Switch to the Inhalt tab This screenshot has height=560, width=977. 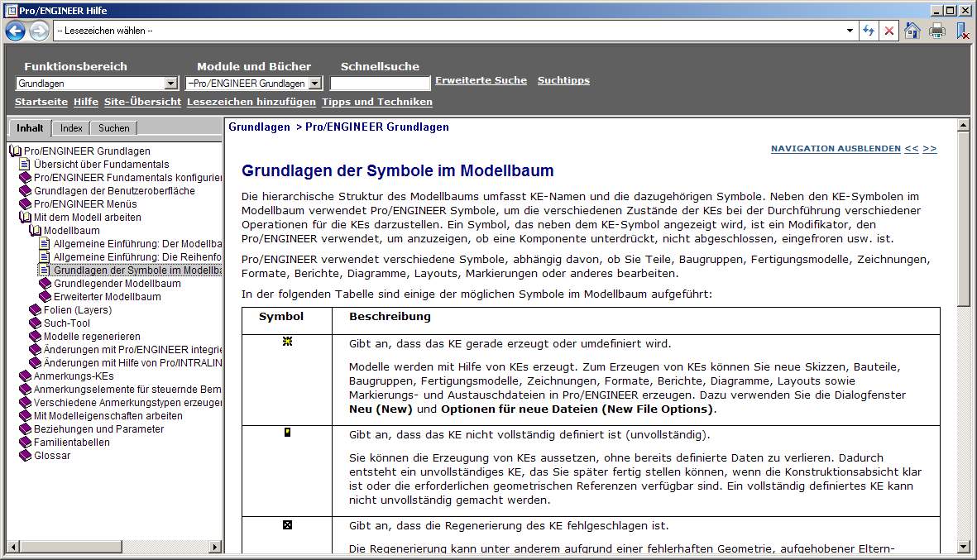[30, 128]
